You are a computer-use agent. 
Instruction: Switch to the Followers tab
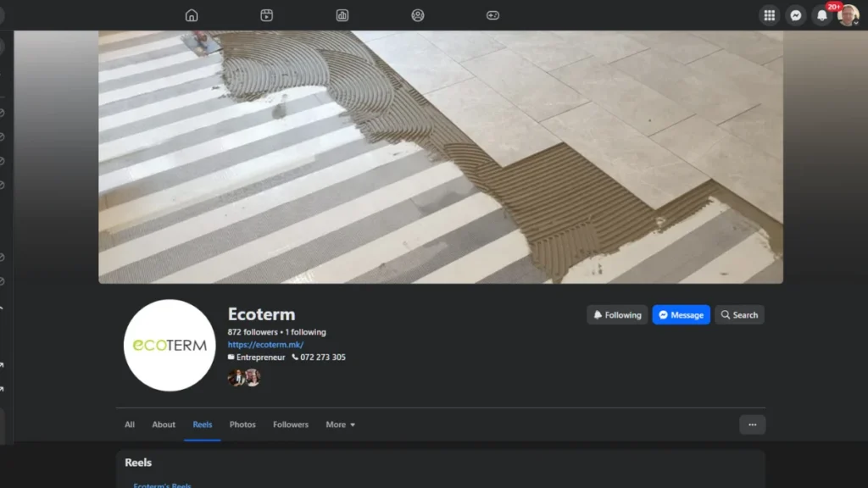(291, 424)
